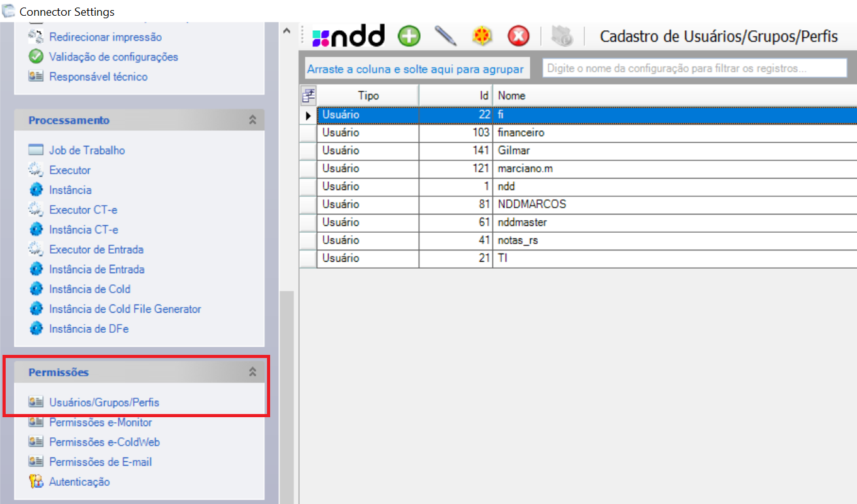Viewport: 857px width, 504px height.
Task: Open Permissões de E-mail
Action: [101, 462]
